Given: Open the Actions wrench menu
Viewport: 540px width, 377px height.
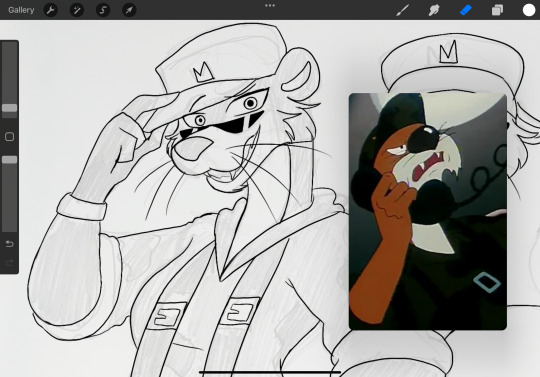Looking at the screenshot, I should pos(51,10).
